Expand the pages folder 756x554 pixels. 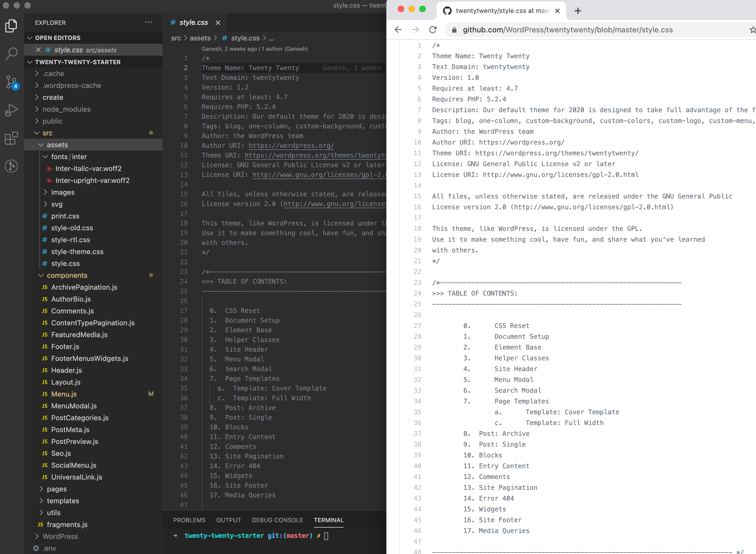(x=56, y=489)
